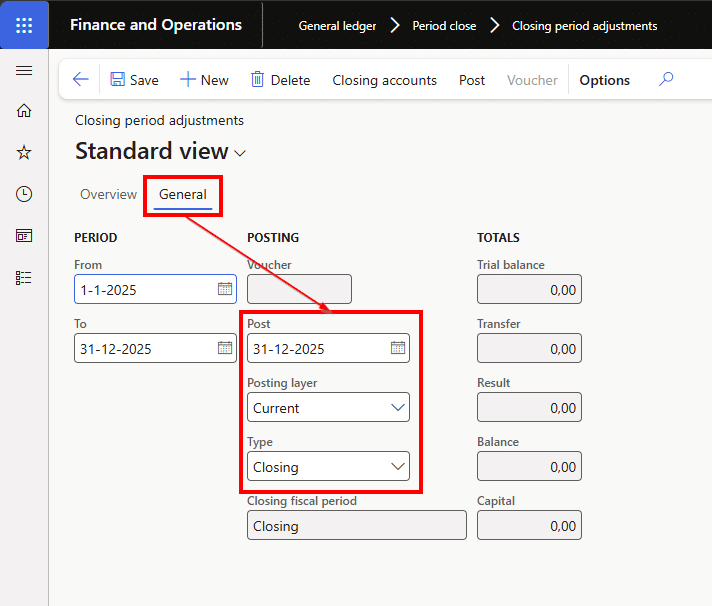Click the Result total field
Screen dimensions: 712x606
529,407
